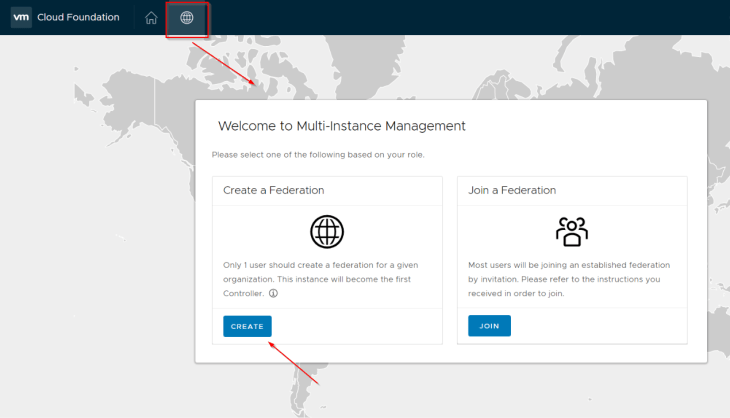Open the Multi-Instance Management globe icon
Image resolution: width=730 pixels, height=418 pixels.
(187, 18)
